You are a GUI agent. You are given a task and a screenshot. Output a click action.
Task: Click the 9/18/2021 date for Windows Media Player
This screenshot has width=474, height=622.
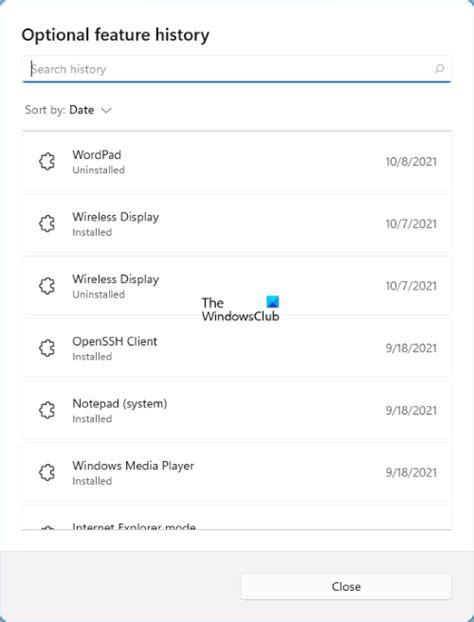pyautogui.click(x=411, y=472)
